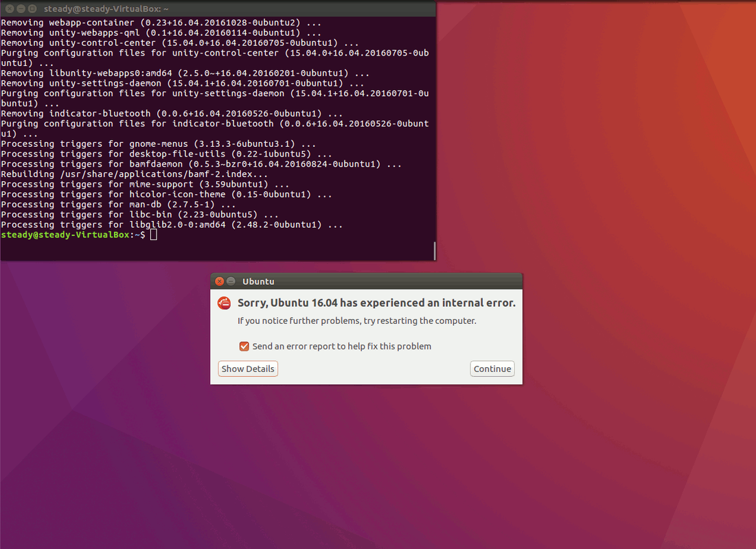Click line 'Removing libunity-webapps0:amd64' in terminal
The height and width of the screenshot is (549, 756).
[185, 73]
